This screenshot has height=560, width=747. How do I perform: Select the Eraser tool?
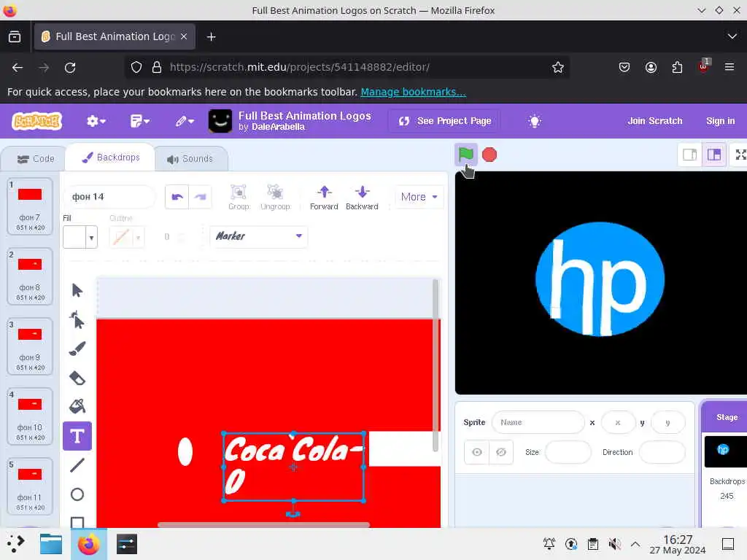(x=77, y=378)
